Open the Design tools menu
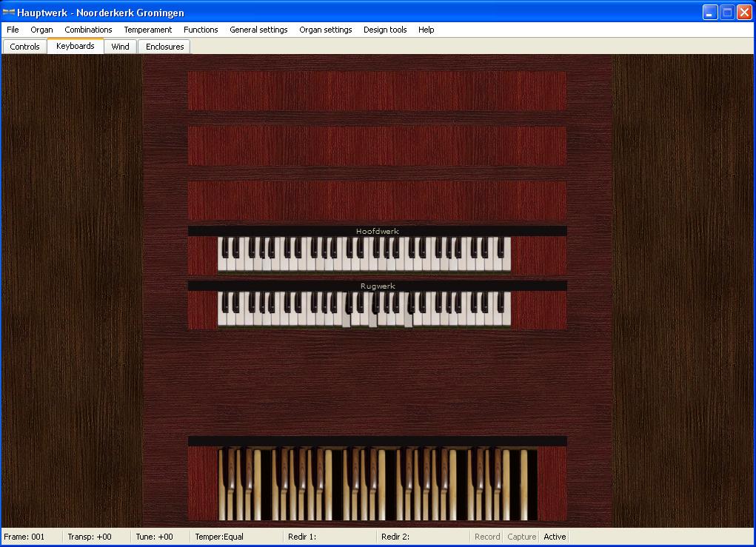The height and width of the screenshot is (547, 756). coord(385,30)
